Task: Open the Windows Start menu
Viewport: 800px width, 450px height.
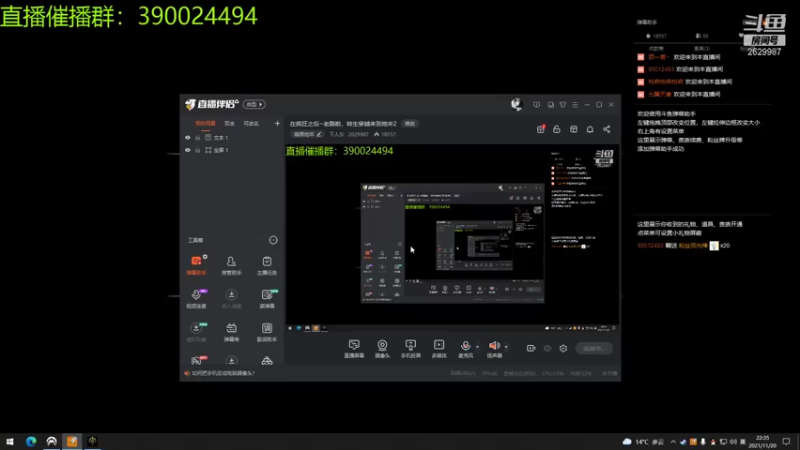Action: point(10,441)
